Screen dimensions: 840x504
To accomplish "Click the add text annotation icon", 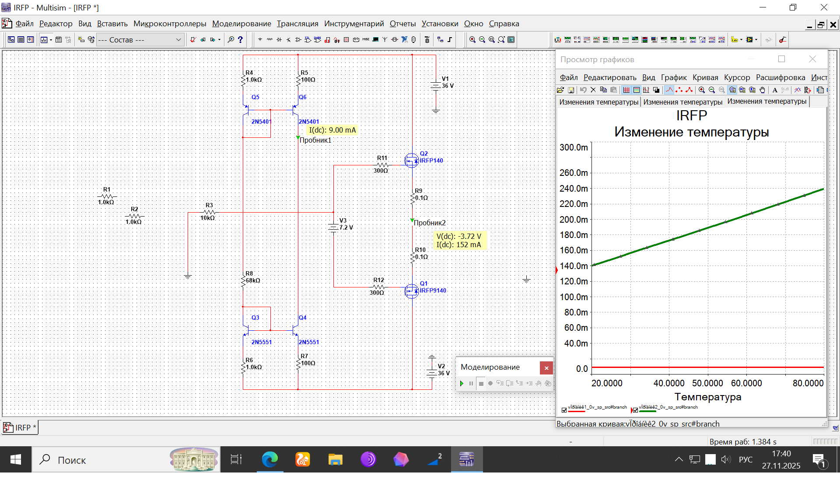I will 775,90.
